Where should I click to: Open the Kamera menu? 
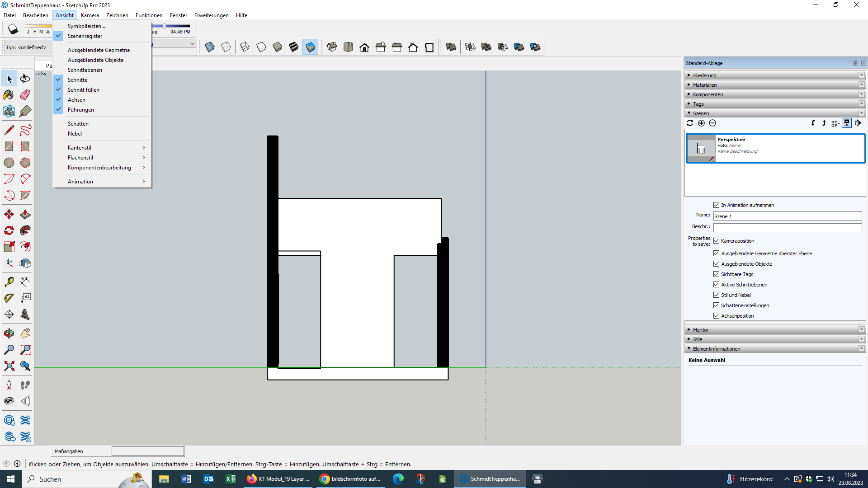pyautogui.click(x=90, y=15)
